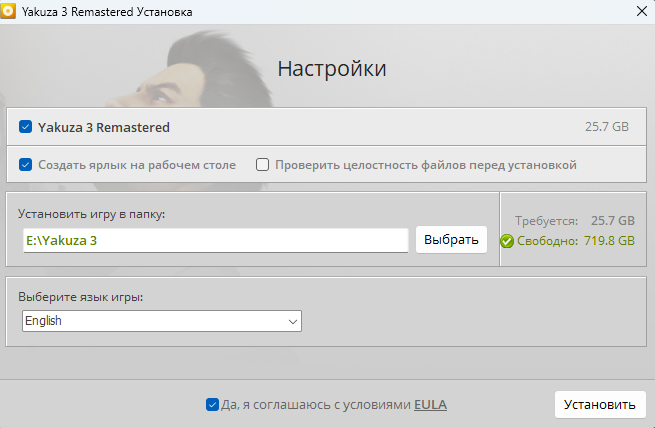Open the game language dropdown showing English
The height and width of the screenshot is (428, 655).
(x=162, y=321)
